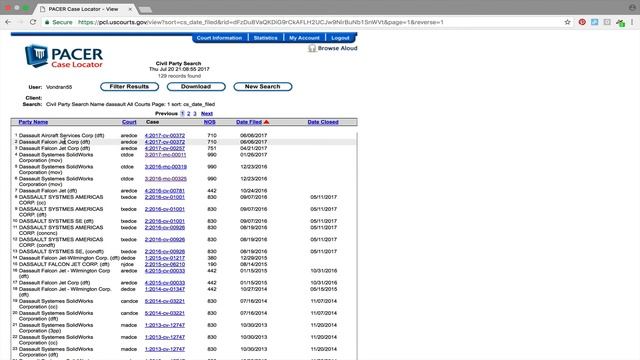Open the Statistics tab

pos(265,38)
